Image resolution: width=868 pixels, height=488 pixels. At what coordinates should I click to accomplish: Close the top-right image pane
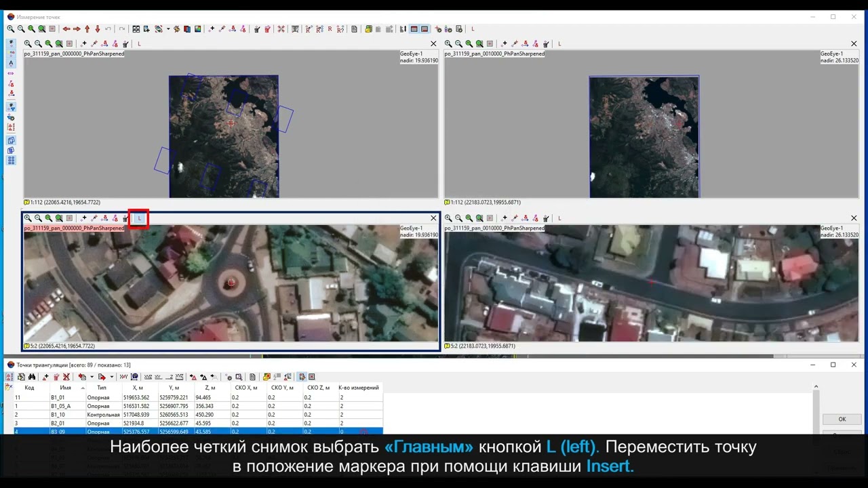(x=854, y=44)
